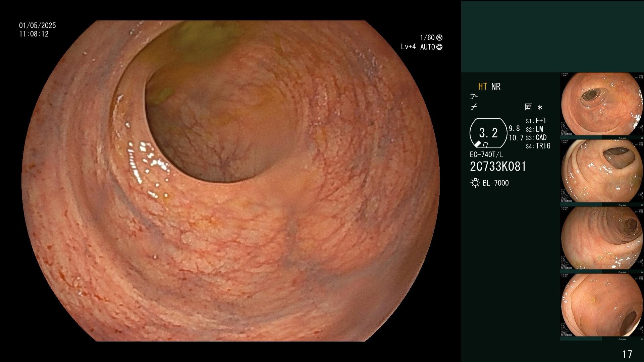Click the S2: LM switch assignment
The width and height of the screenshot is (644, 362).
534,129
